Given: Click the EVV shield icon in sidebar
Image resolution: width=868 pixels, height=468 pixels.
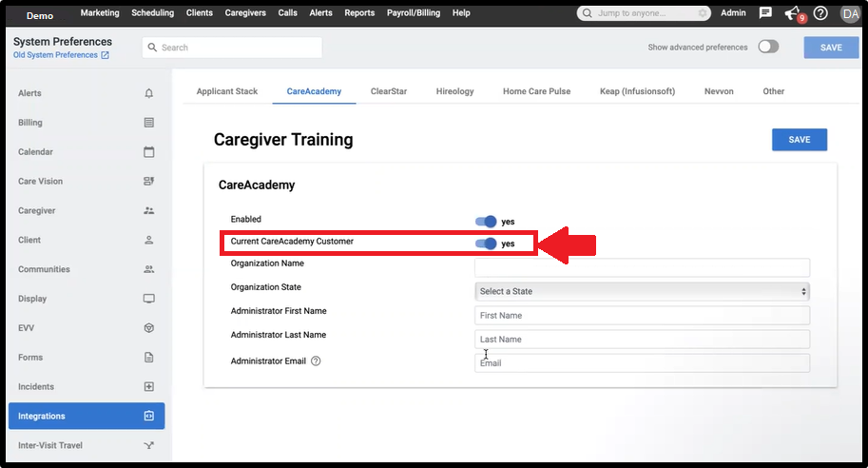Looking at the screenshot, I should (149, 328).
